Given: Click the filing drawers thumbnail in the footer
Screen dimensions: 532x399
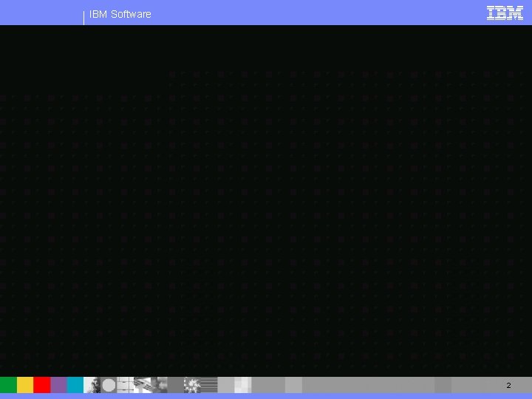Looking at the screenshot, I should coord(126,385).
